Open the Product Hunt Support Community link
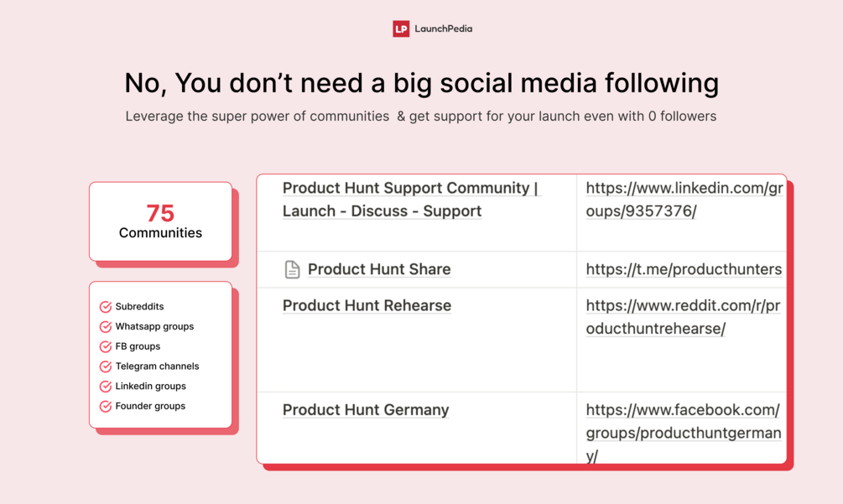 [x=411, y=200]
